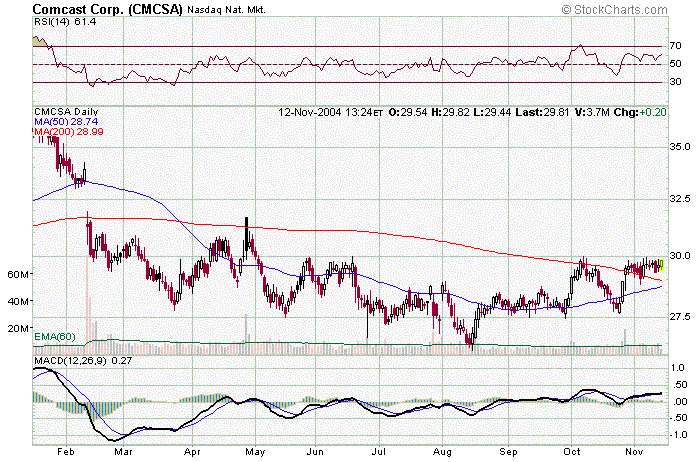
Task: Click the MACD .00 axis label
Action: pyautogui.click(x=679, y=402)
